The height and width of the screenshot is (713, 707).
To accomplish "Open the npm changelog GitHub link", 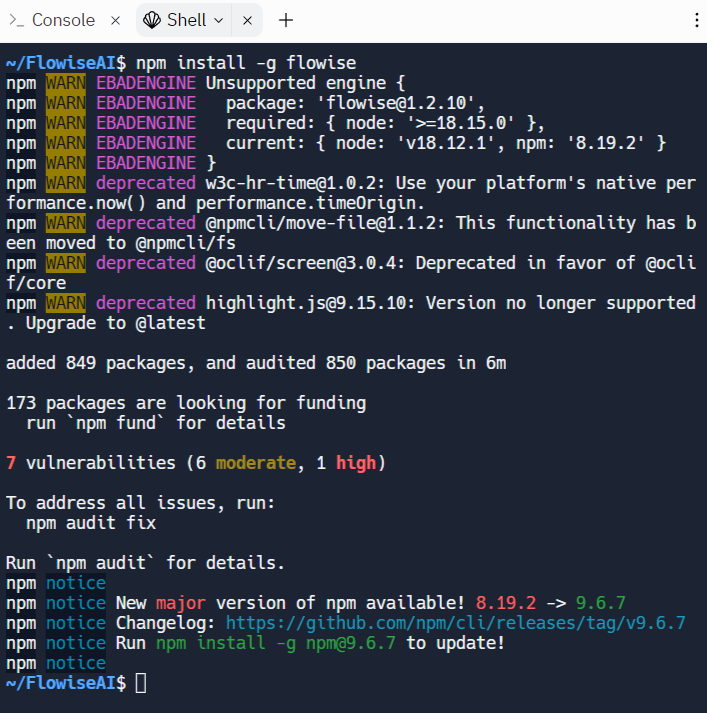I will (x=455, y=623).
